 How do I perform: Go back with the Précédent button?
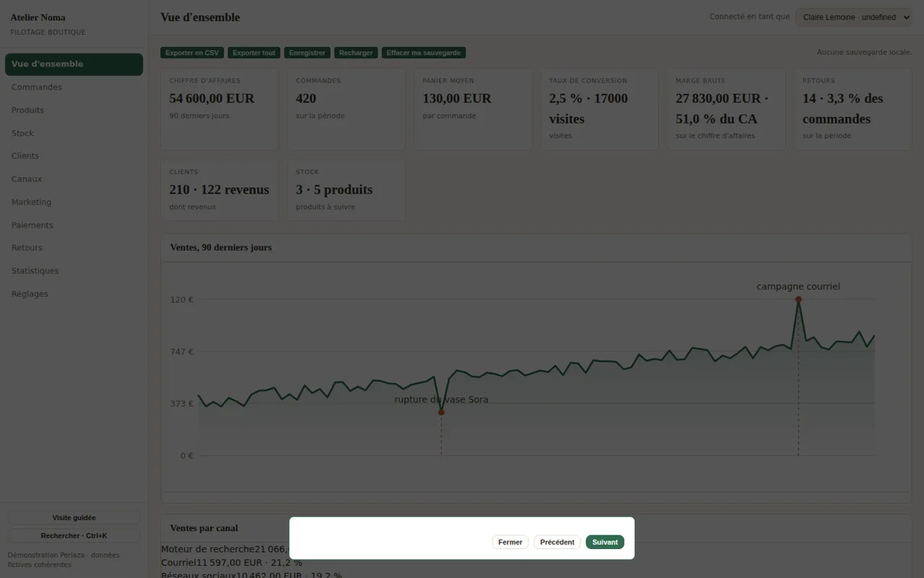point(557,542)
